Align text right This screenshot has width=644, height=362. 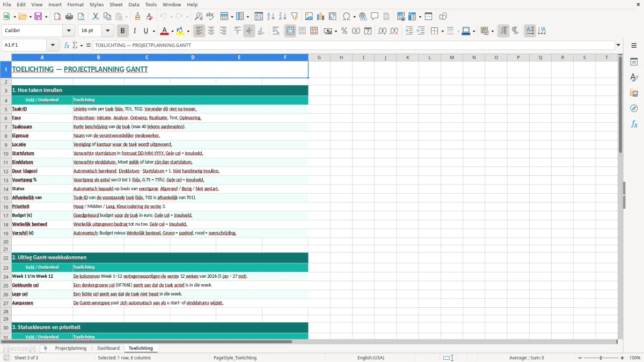[223, 31]
